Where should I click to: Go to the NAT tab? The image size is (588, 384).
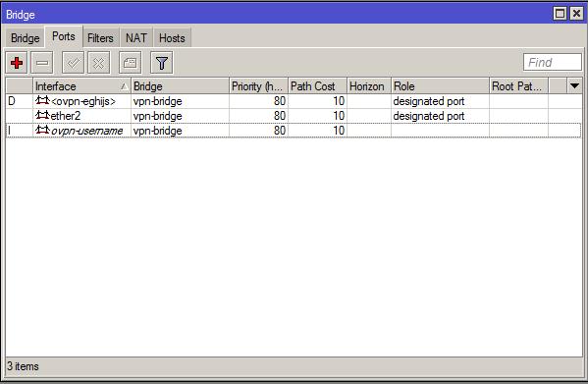click(x=136, y=38)
